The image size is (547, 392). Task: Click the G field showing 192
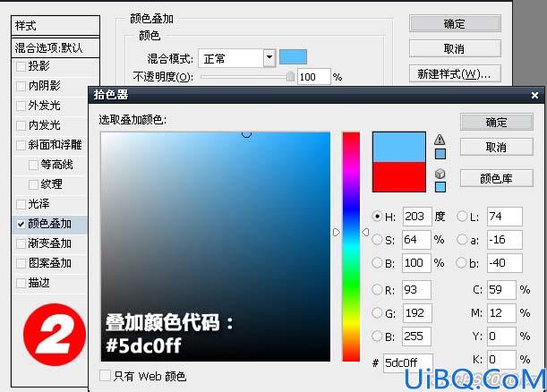(417, 313)
